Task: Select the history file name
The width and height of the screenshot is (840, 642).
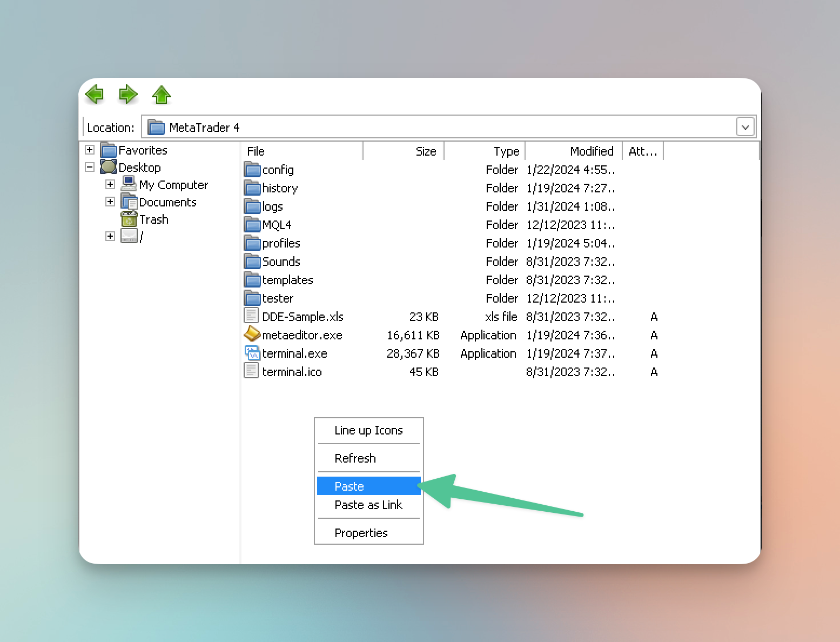Action: 280,188
